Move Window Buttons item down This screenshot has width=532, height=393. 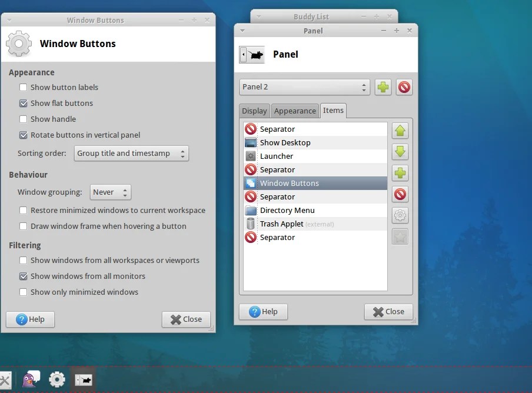(x=400, y=152)
